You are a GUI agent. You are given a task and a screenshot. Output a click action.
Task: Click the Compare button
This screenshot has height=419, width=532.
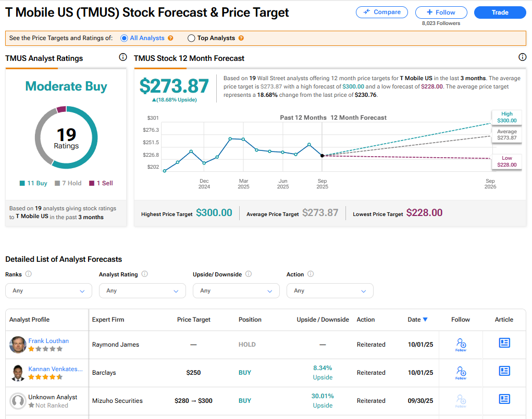coord(382,12)
